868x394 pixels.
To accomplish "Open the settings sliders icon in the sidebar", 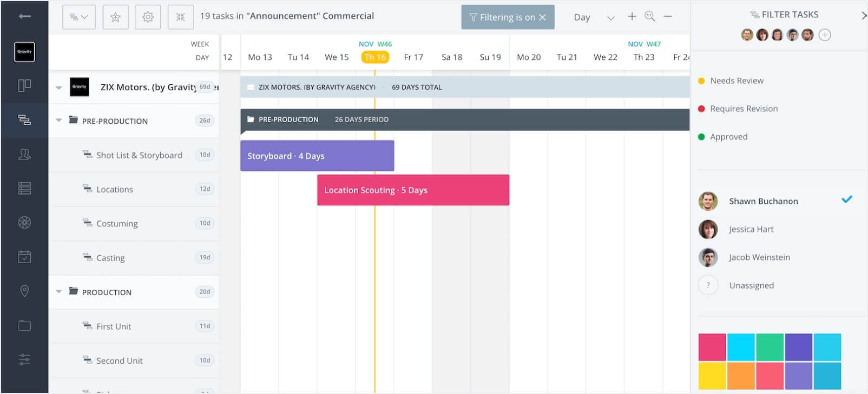I will tap(24, 359).
